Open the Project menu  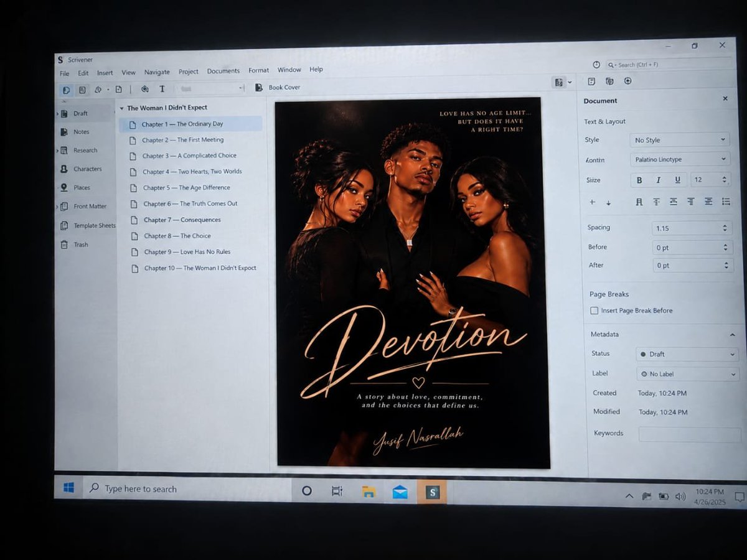point(189,72)
